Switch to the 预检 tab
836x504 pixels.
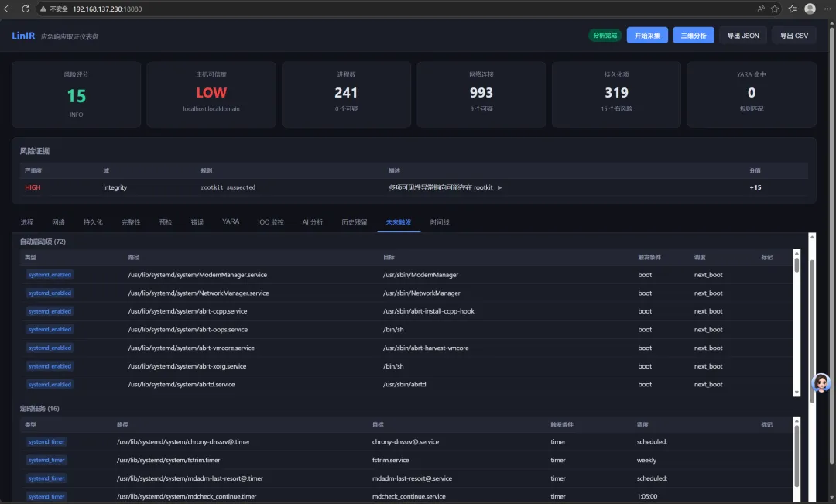166,222
